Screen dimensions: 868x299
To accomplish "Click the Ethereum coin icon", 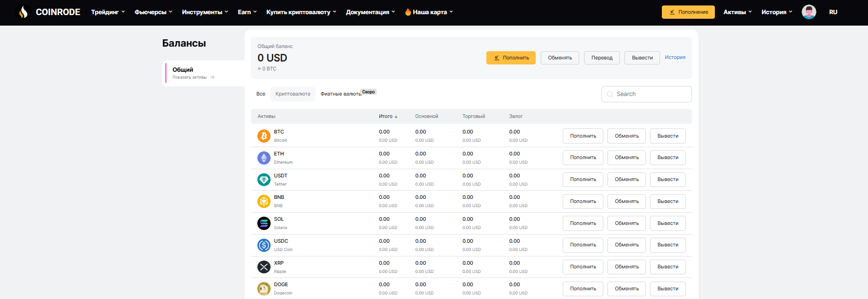I will click(x=264, y=158).
